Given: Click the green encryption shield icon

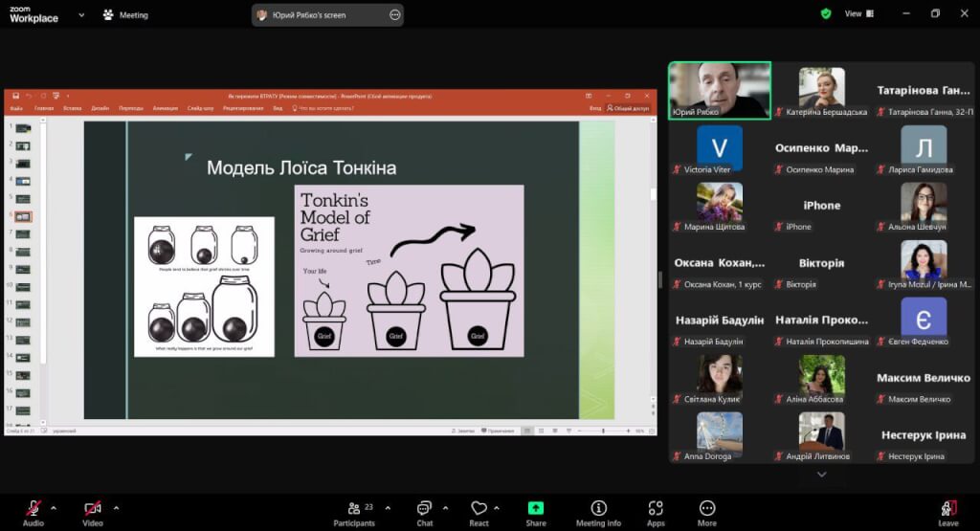Looking at the screenshot, I should tap(826, 13).
